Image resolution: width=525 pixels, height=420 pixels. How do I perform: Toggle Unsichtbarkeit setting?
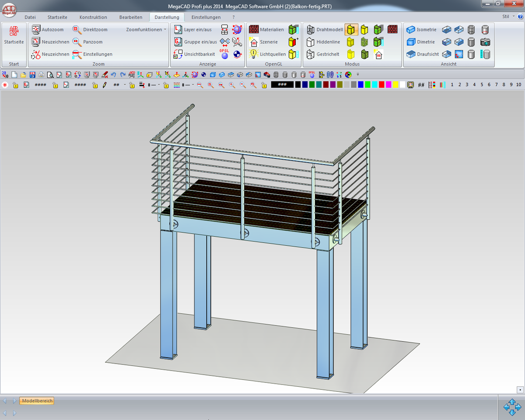[178, 54]
